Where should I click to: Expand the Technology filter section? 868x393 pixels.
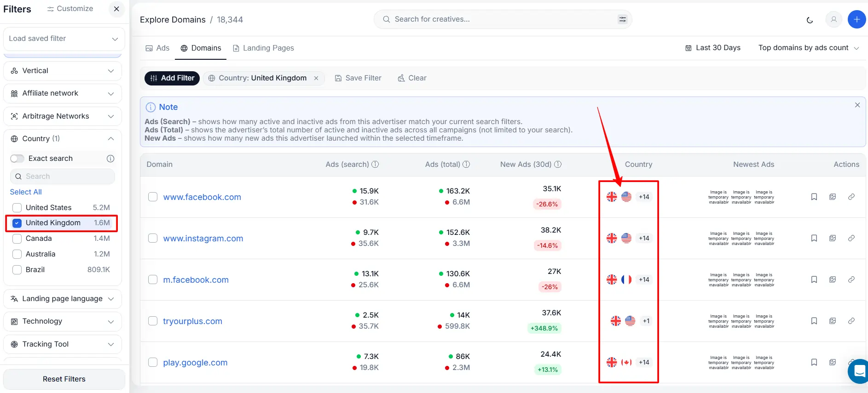[63, 321]
